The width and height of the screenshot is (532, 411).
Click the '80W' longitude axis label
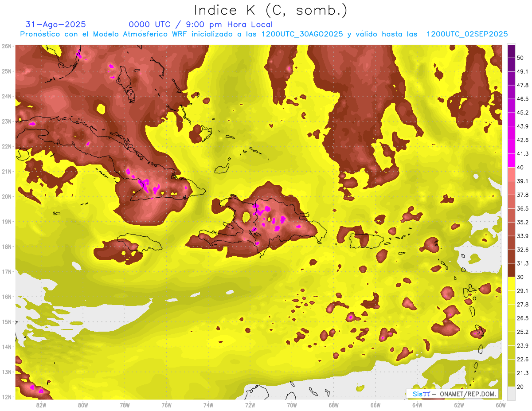[83, 405]
